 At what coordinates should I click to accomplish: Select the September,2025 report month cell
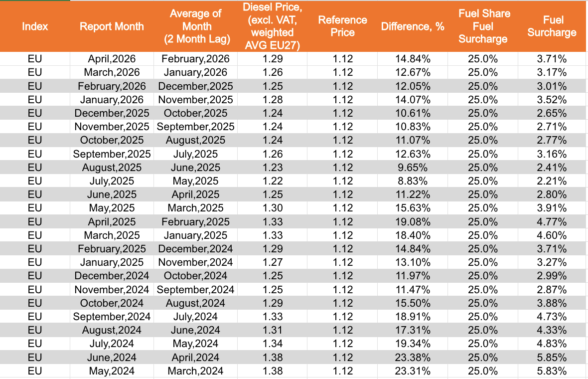tap(112, 154)
